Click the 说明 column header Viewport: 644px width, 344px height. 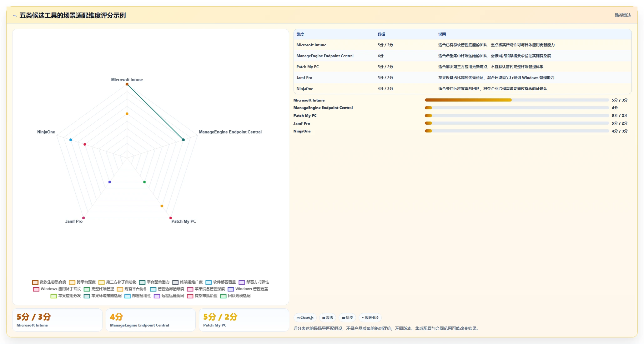(x=442, y=34)
